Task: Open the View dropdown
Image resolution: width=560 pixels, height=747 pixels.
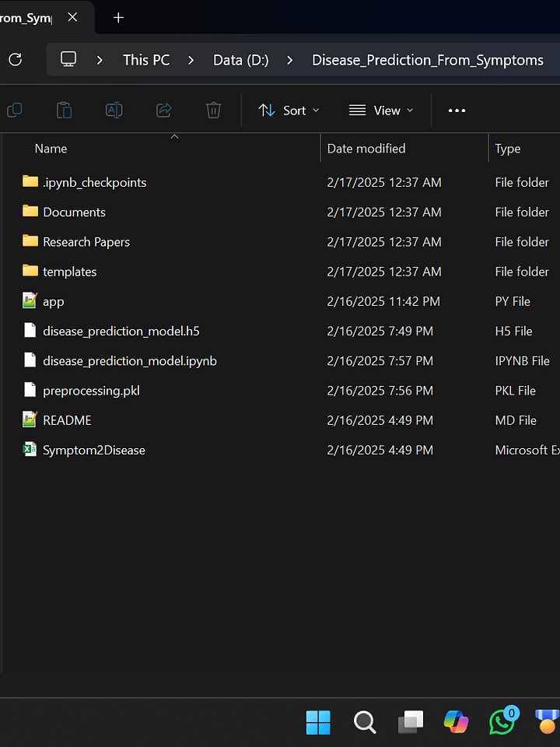Action: click(381, 110)
